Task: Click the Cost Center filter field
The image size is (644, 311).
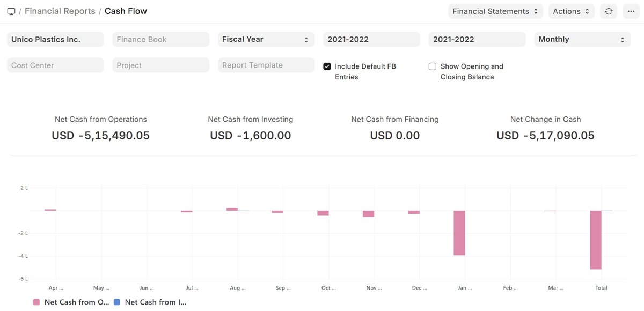Action: [55, 65]
